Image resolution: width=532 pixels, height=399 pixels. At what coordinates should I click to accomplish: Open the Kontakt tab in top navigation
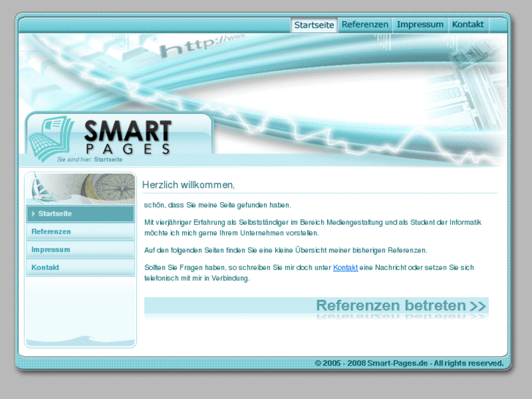468,25
